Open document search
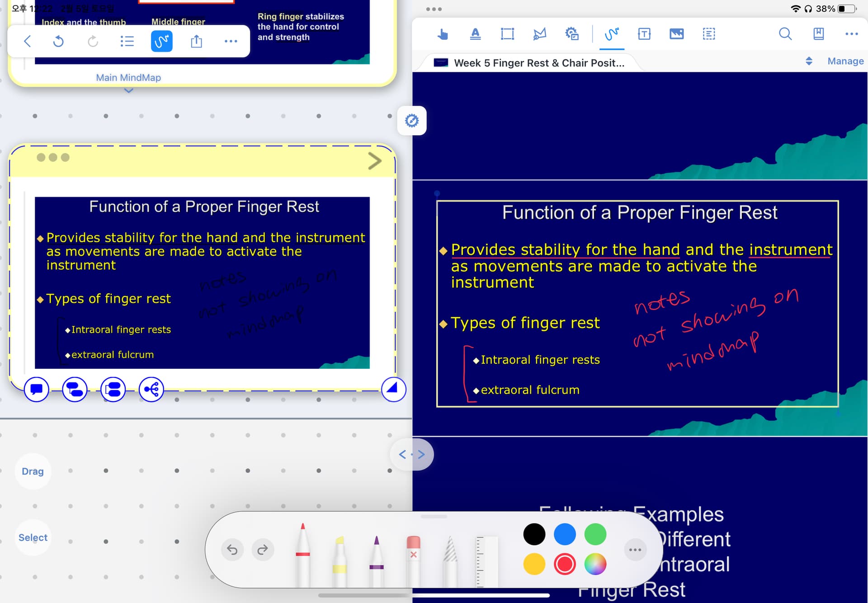This screenshot has height=603, width=868. tap(785, 34)
